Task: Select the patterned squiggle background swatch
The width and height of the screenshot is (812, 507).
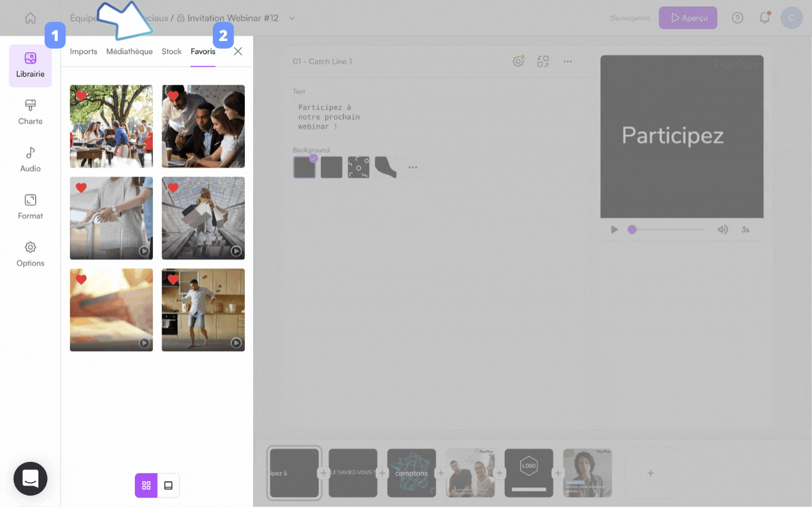Action: coord(358,168)
